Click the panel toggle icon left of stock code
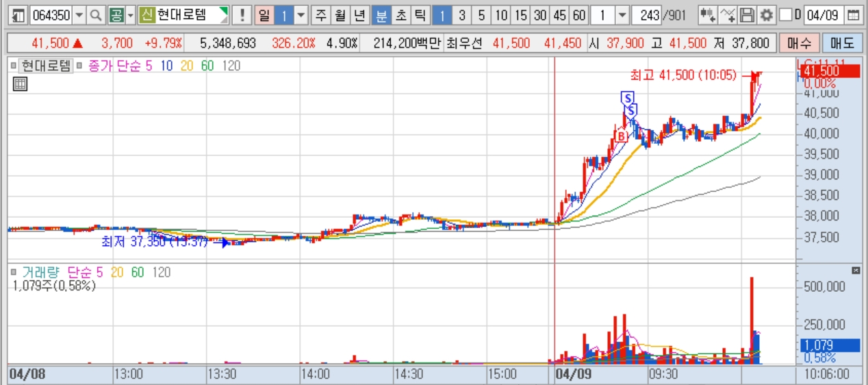Image resolution: width=868 pixels, height=385 pixels. [18, 14]
